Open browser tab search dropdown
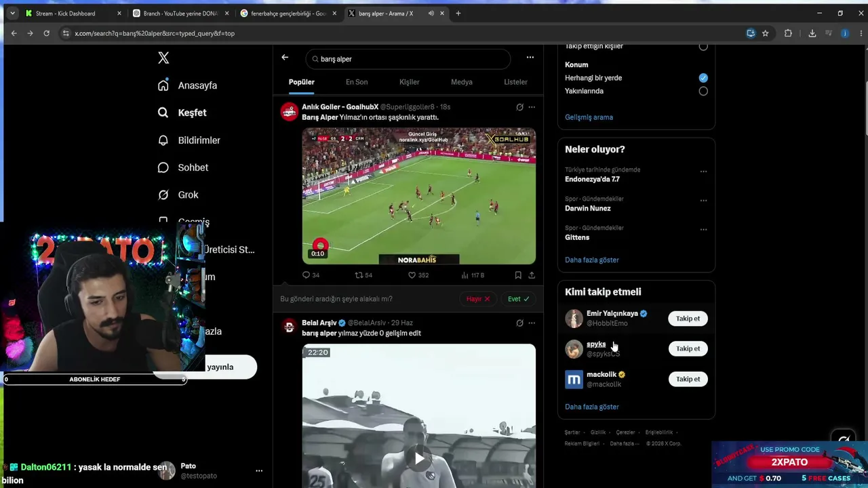 12,14
